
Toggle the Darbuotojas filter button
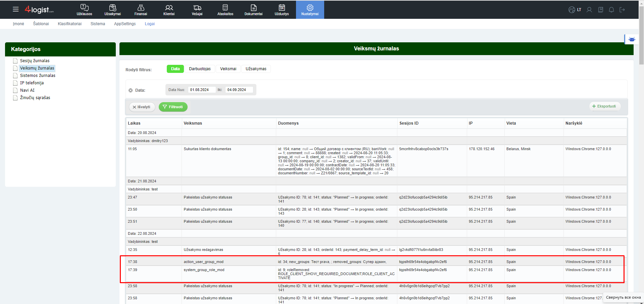[200, 69]
